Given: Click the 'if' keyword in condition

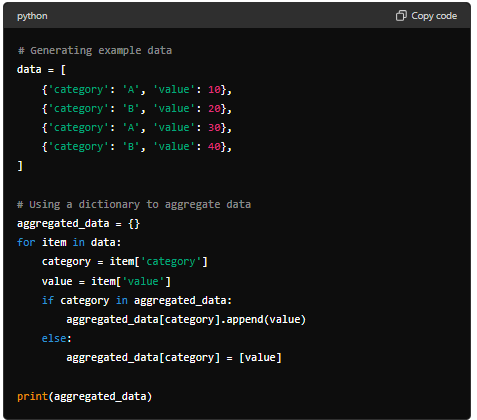Looking at the screenshot, I should click(x=48, y=300).
